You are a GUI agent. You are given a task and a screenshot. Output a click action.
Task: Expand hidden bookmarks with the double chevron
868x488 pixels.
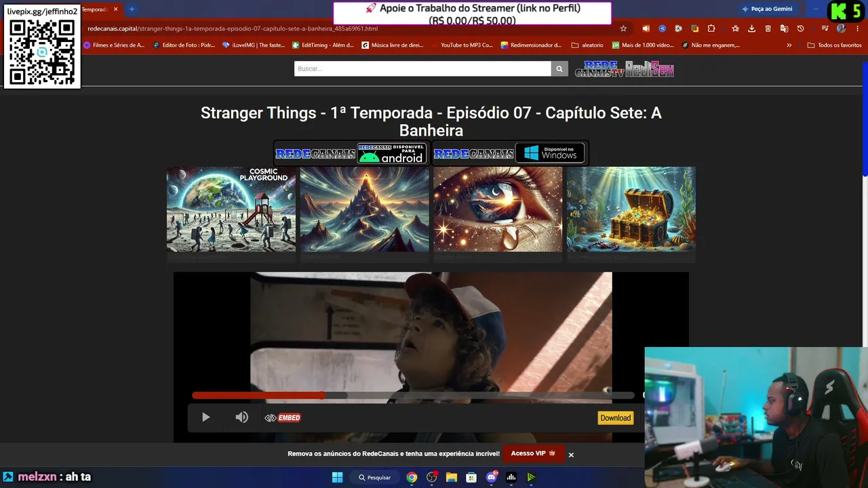tap(789, 45)
